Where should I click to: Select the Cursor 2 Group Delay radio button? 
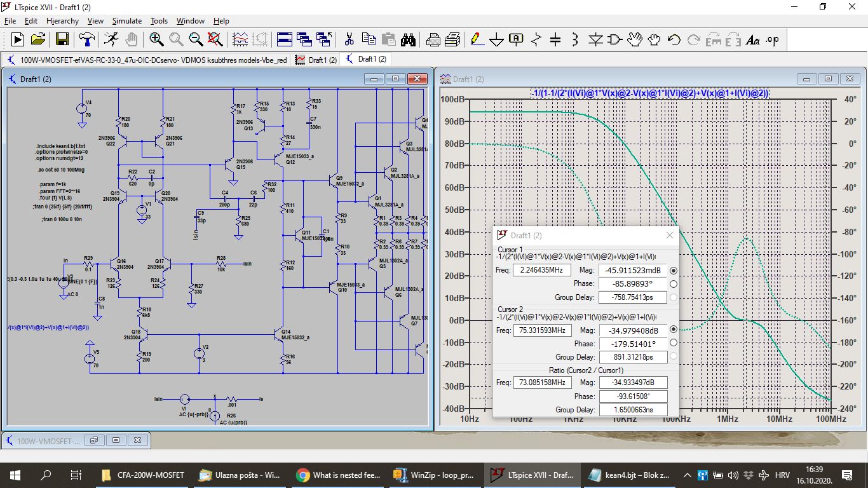pyautogui.click(x=674, y=357)
